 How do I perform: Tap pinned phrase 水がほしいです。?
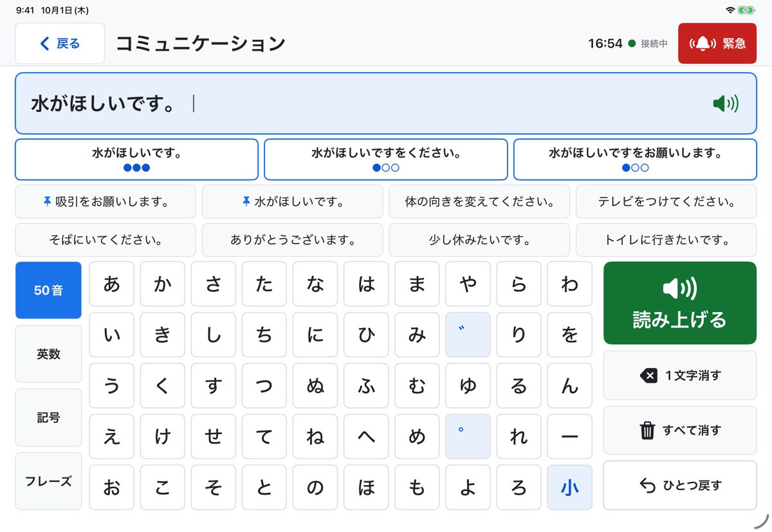click(292, 202)
